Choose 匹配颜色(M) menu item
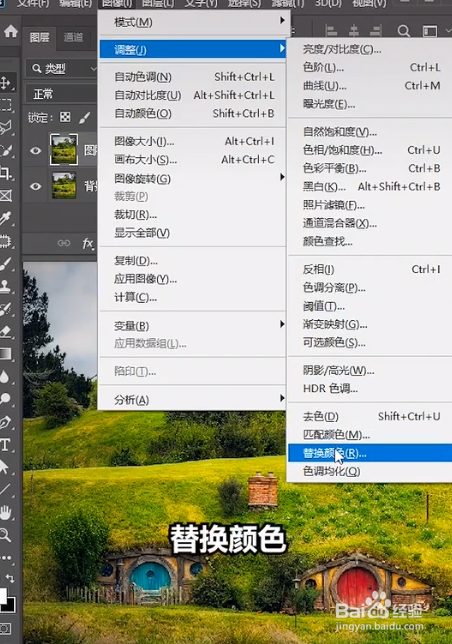Image resolution: width=452 pixels, height=644 pixels. 370,435
